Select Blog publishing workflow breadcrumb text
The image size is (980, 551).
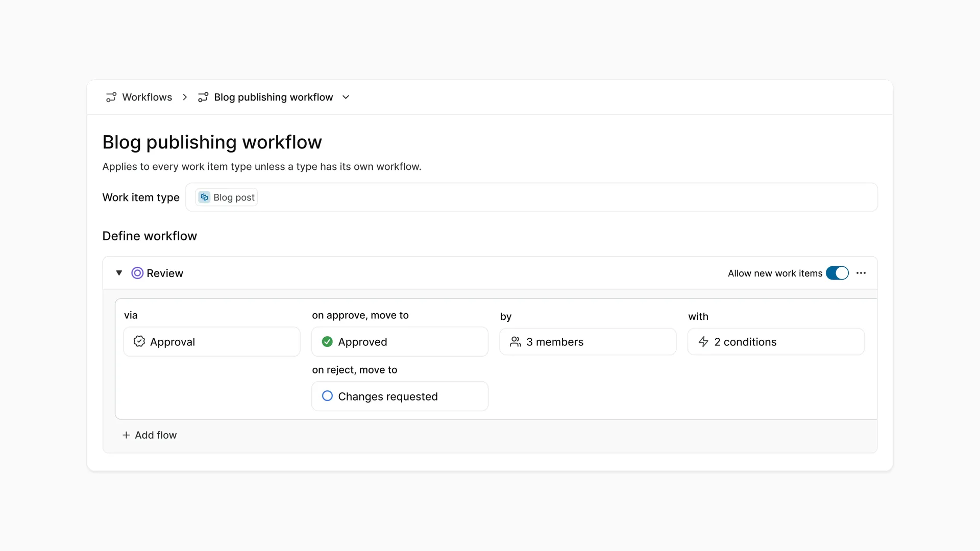(x=273, y=97)
